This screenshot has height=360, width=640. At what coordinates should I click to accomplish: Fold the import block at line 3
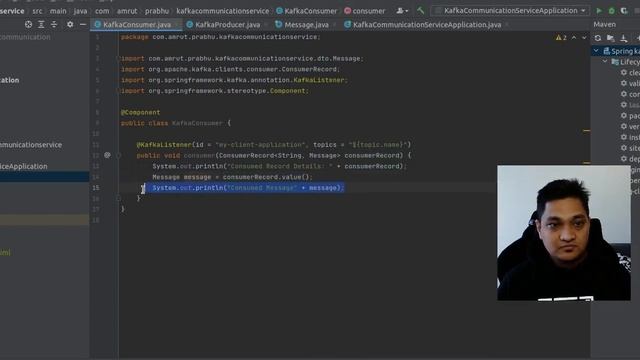point(118,58)
